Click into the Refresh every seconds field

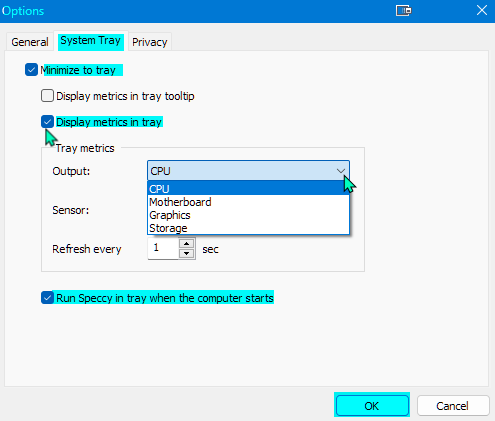[x=163, y=248]
